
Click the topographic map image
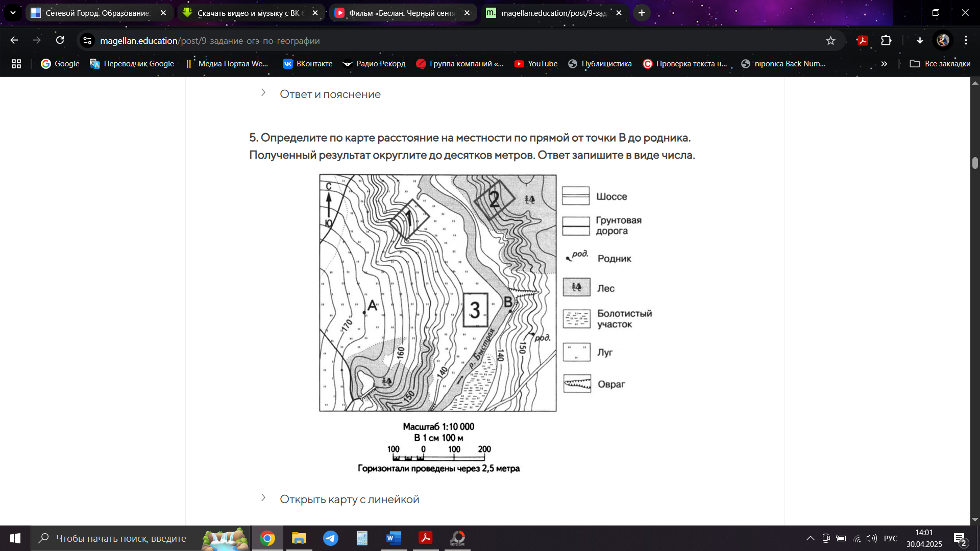point(438,293)
